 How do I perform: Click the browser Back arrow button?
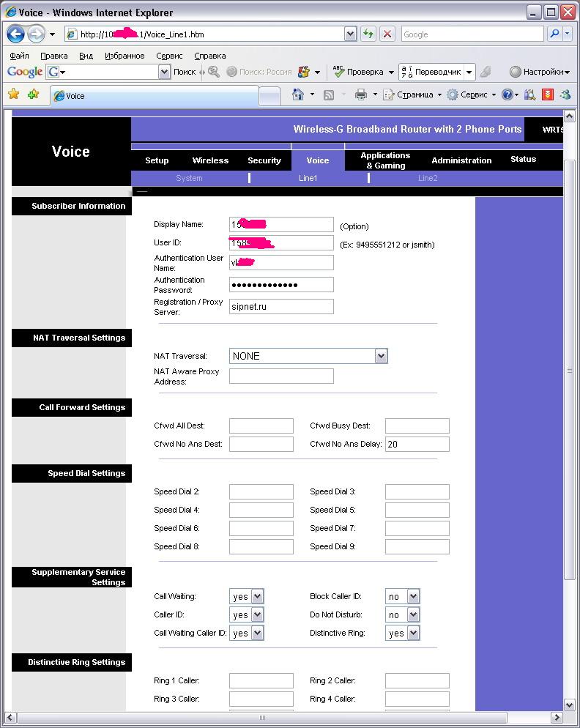coord(16,34)
